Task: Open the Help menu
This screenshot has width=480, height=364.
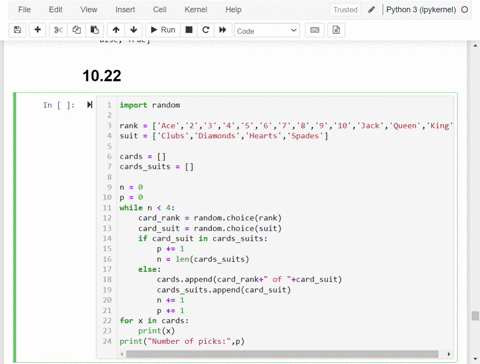Action: click(233, 10)
